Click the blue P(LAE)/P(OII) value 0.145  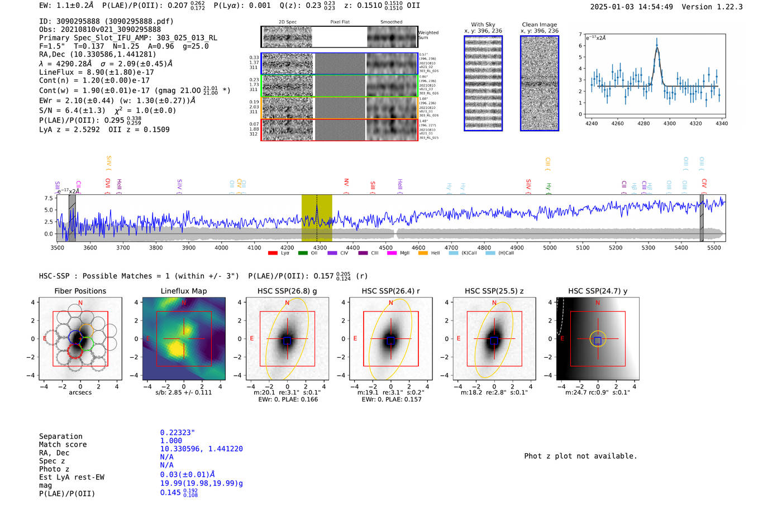179,493
